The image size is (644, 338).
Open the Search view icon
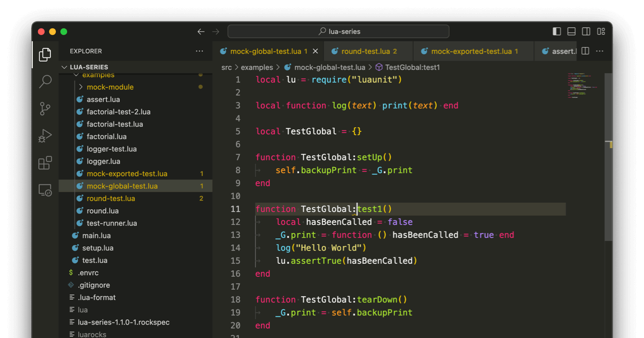tap(45, 82)
